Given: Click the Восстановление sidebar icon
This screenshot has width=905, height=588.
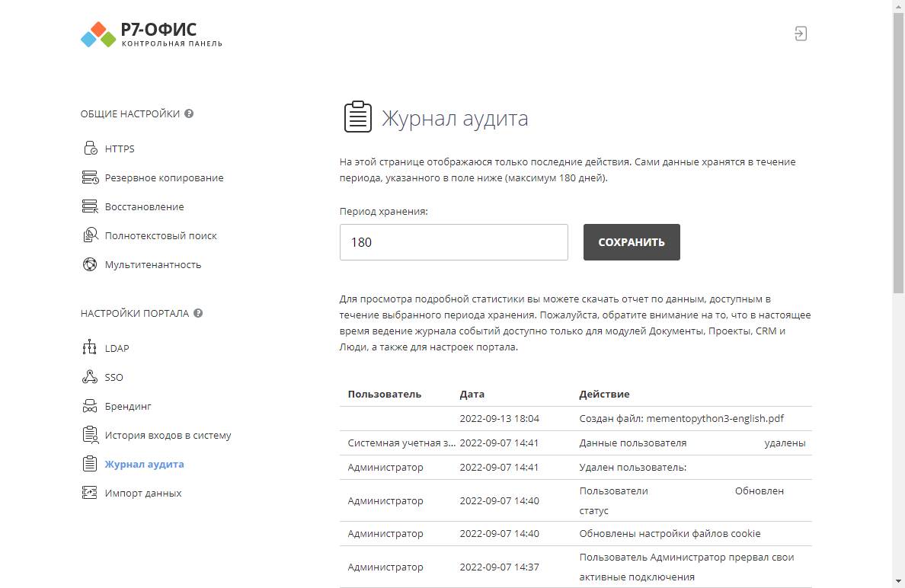Looking at the screenshot, I should (90, 206).
